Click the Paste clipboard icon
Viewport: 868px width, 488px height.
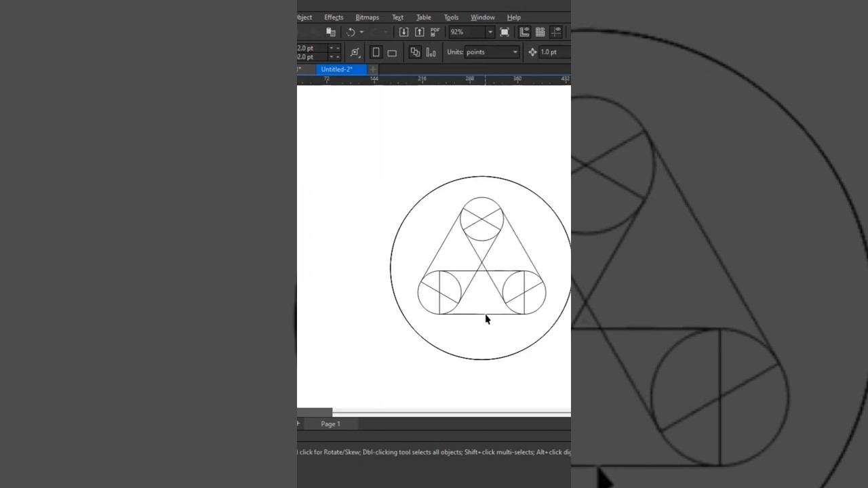coord(331,32)
